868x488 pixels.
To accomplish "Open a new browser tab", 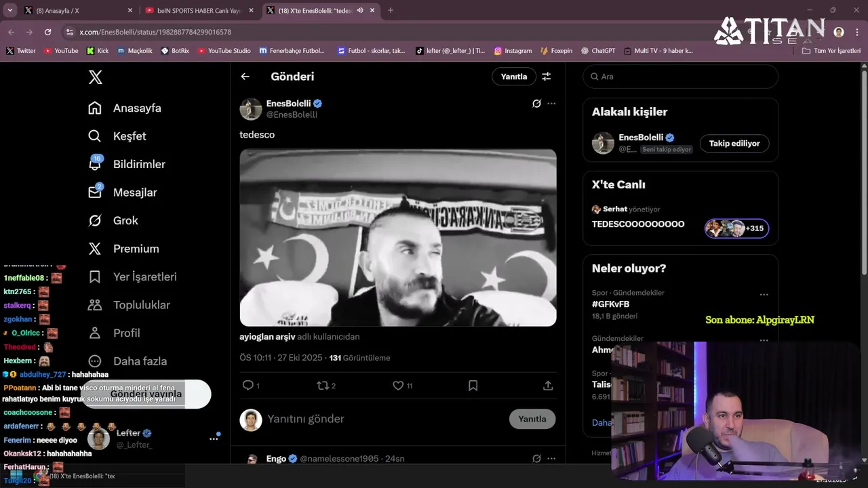I will (x=391, y=11).
